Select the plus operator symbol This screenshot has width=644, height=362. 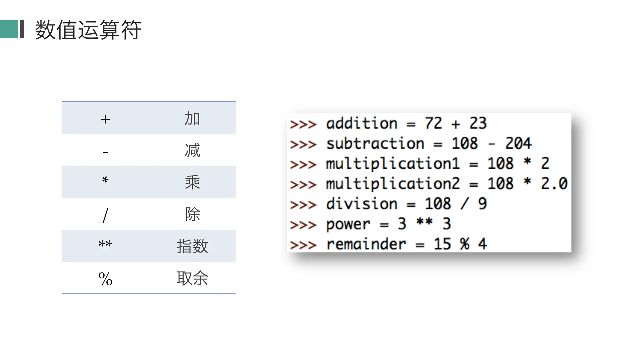coord(105,119)
